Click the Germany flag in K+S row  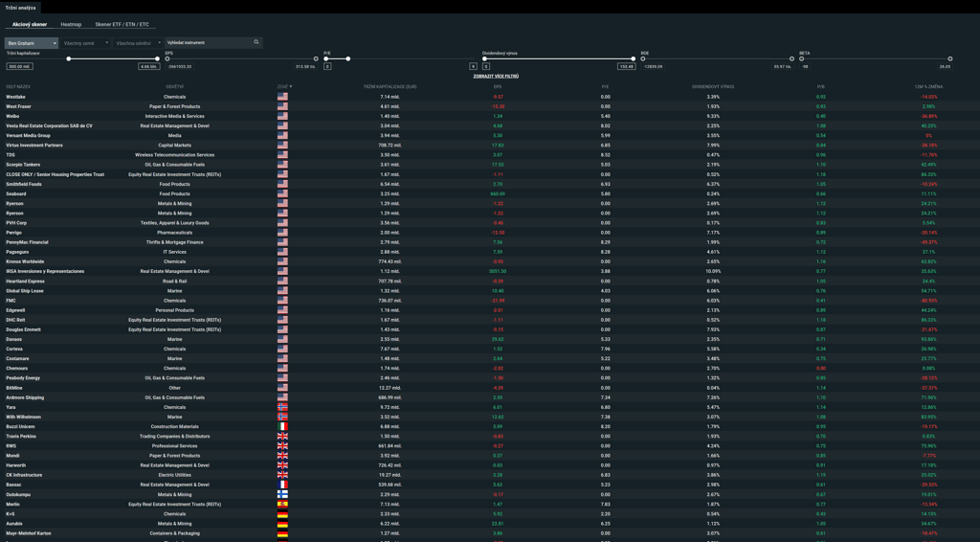(282, 514)
